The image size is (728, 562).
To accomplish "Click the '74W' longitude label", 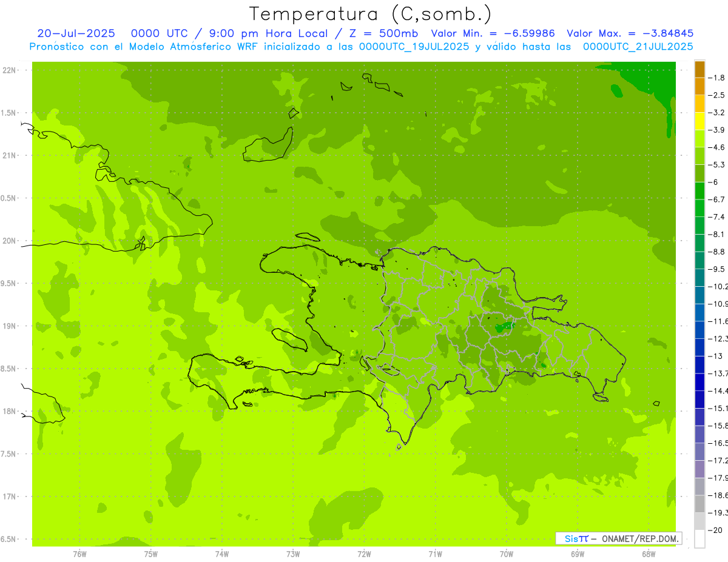I will [222, 554].
